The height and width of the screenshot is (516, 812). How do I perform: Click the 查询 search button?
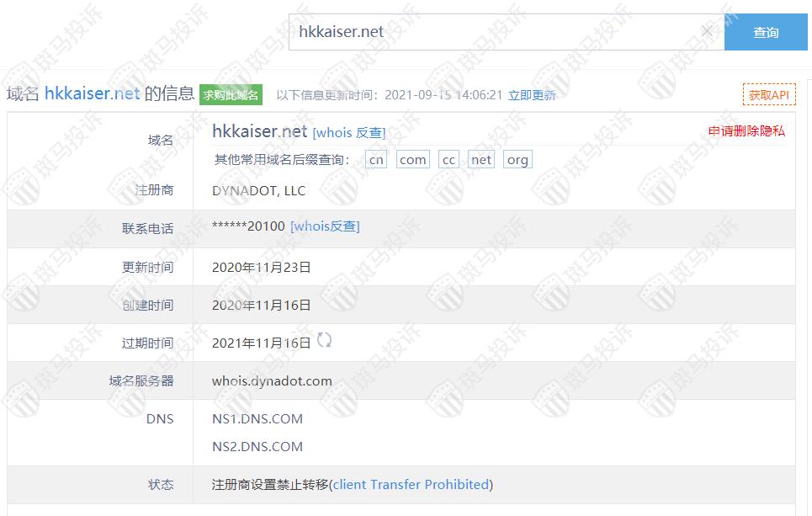pos(766,32)
